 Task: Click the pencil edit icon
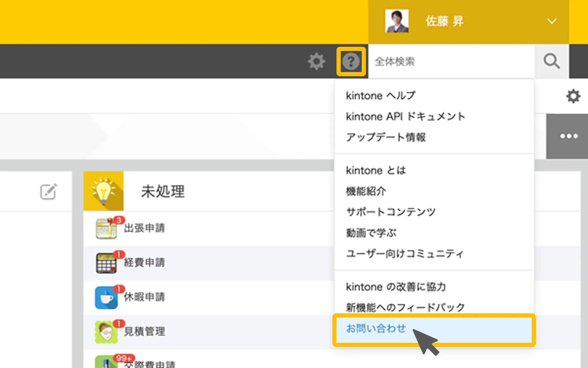click(48, 192)
